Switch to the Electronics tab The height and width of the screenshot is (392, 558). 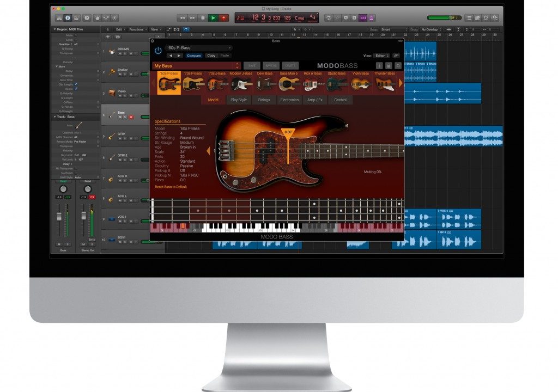(x=289, y=100)
